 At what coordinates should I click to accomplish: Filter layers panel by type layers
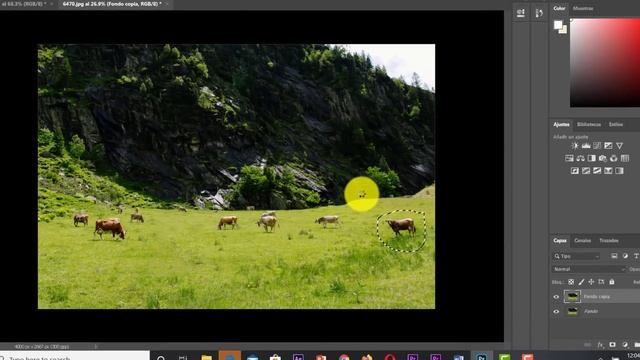636,256
